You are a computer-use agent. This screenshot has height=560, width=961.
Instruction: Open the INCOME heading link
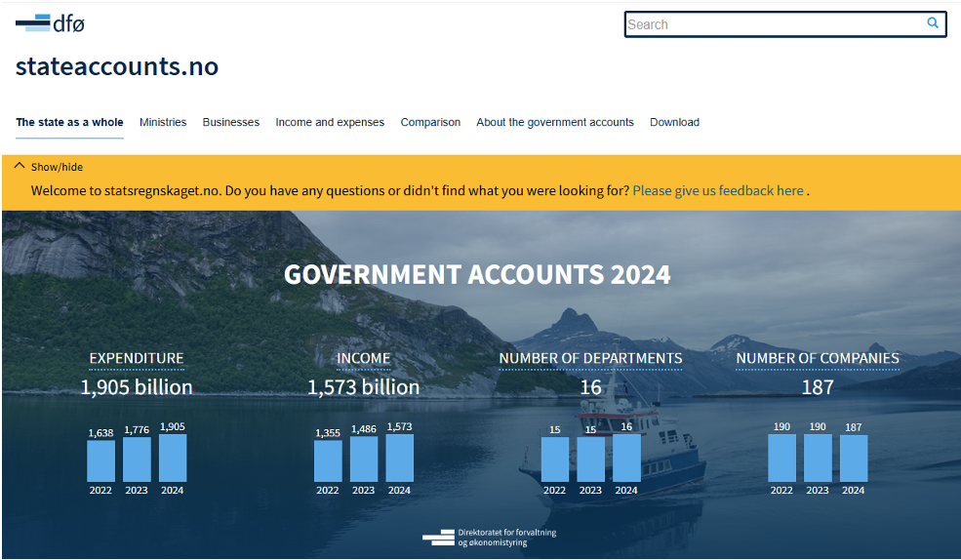pos(364,358)
